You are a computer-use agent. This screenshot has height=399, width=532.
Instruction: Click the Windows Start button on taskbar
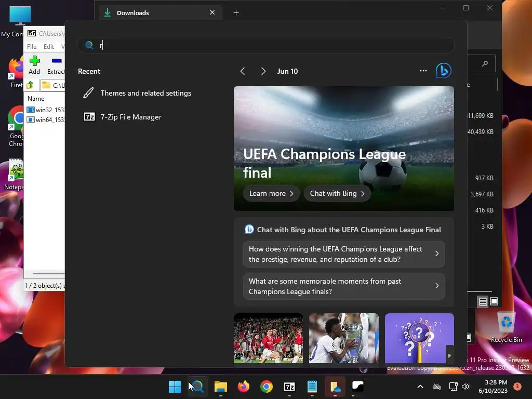pyautogui.click(x=175, y=387)
